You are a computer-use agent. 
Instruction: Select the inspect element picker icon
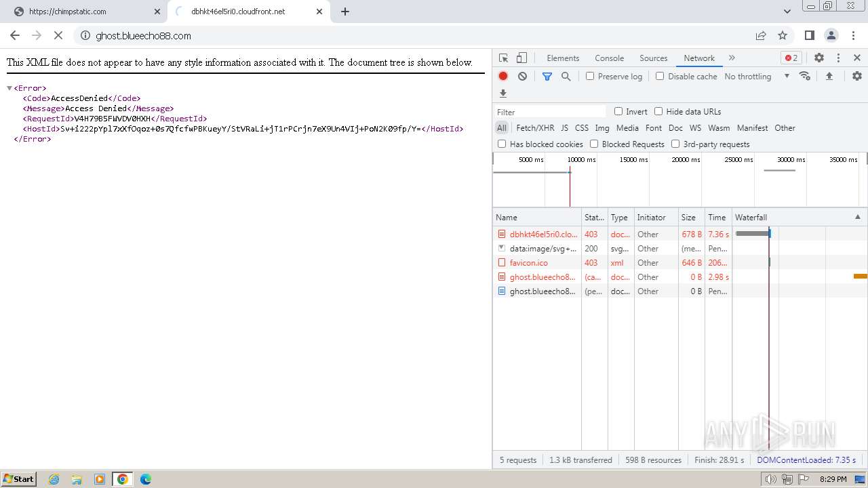(x=503, y=58)
